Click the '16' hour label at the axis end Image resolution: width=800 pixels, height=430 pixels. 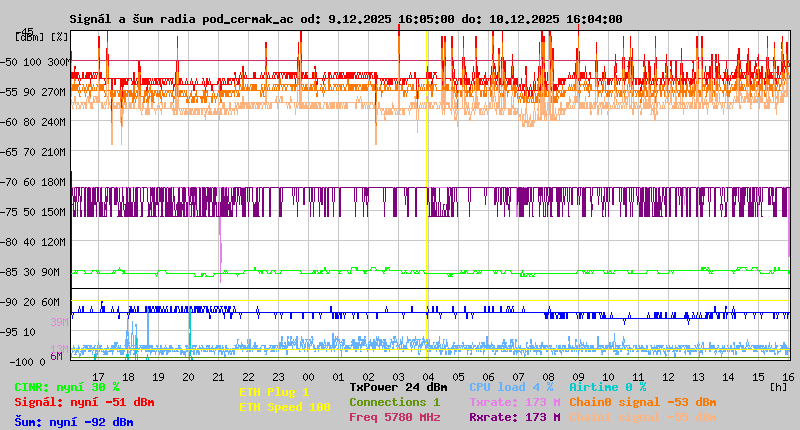pos(788,377)
